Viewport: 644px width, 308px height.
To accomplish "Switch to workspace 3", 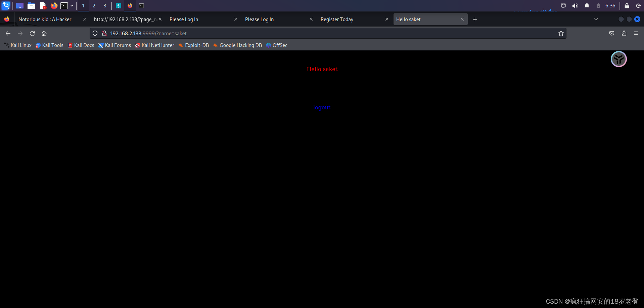I will click(105, 6).
